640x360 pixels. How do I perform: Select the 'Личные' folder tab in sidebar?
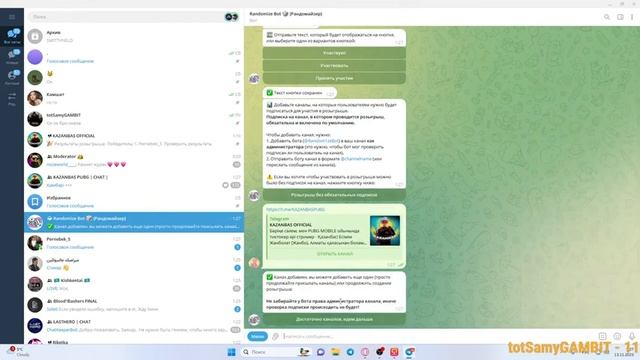pos(12,77)
